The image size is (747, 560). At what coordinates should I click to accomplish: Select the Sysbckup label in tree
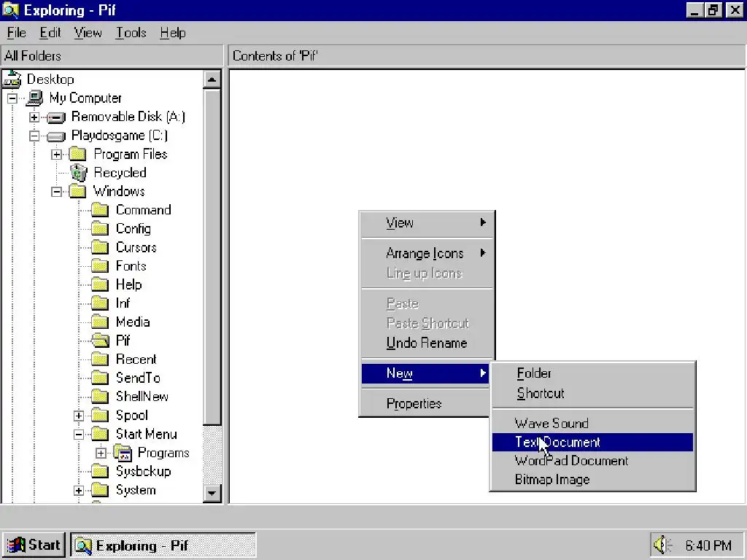[x=144, y=472]
